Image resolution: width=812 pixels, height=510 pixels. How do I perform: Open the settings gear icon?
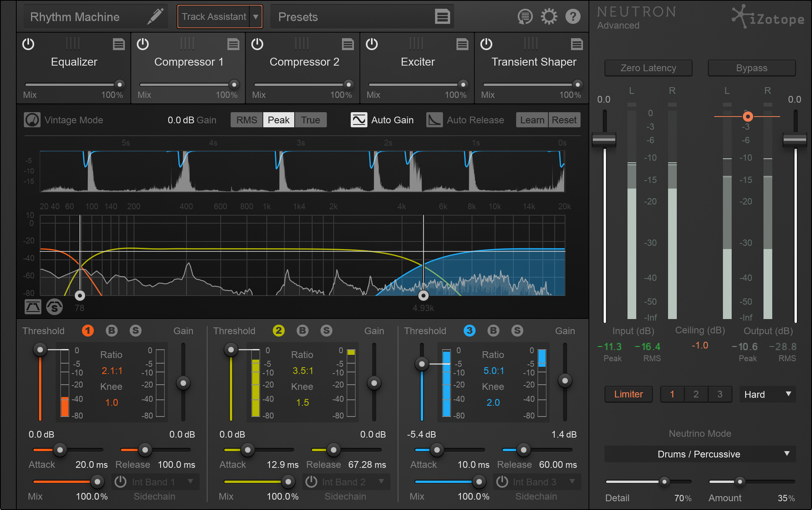(549, 17)
